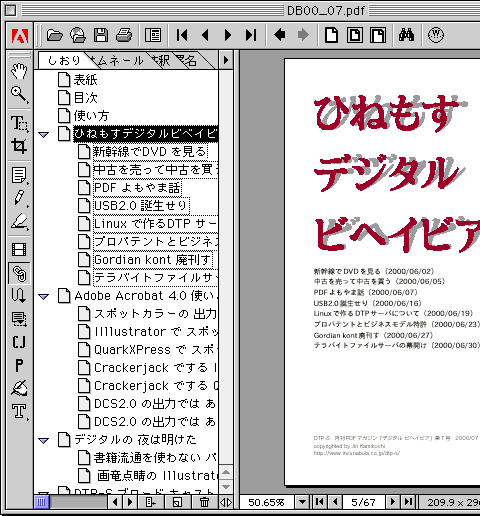Go to previous view black arrow

pos(279,35)
